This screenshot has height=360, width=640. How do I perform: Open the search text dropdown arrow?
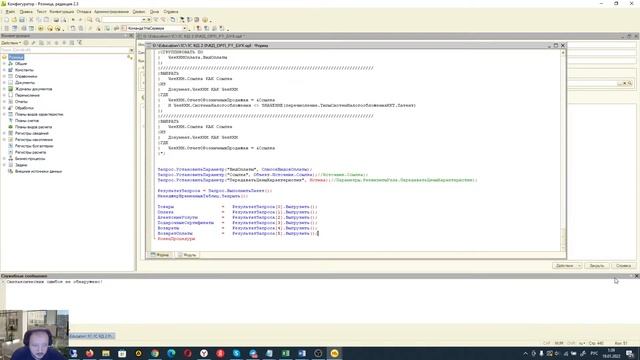pos(144,20)
